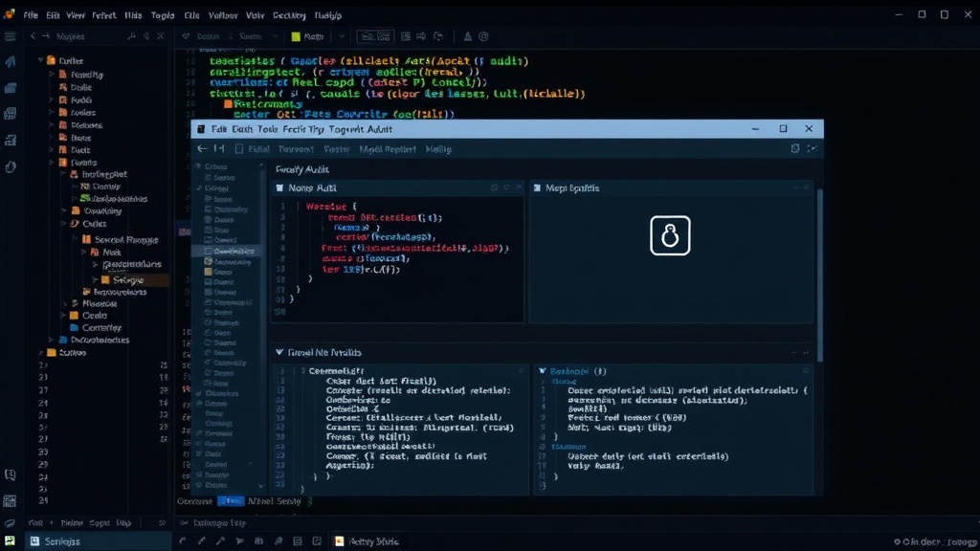
Task: Click the audit window vertical scrollbar
Action: (820, 275)
